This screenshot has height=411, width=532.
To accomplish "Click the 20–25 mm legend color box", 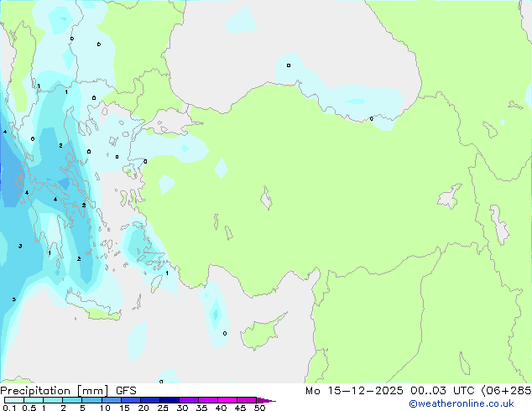I will pos(149,400).
